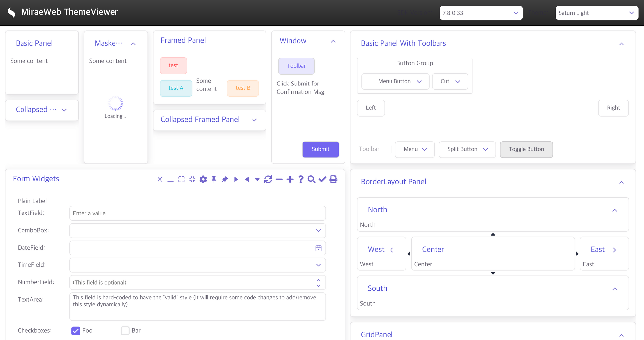
Task: Check the Bar checkbox
Action: tap(125, 331)
